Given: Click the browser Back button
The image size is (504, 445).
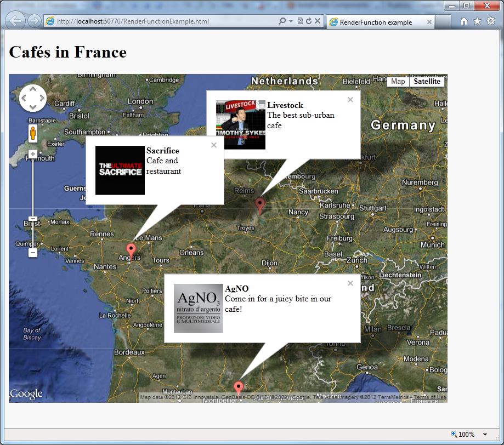Looking at the screenshot, I should tap(15, 21).
